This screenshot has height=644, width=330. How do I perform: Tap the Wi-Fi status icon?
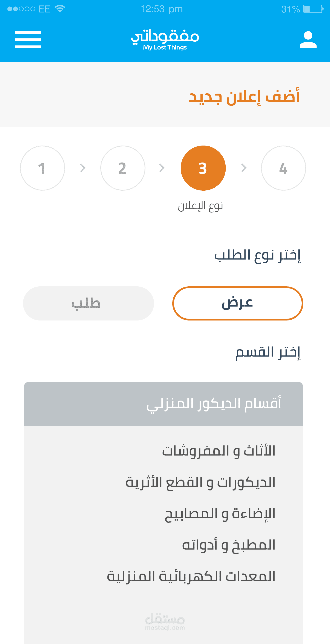[60, 9]
